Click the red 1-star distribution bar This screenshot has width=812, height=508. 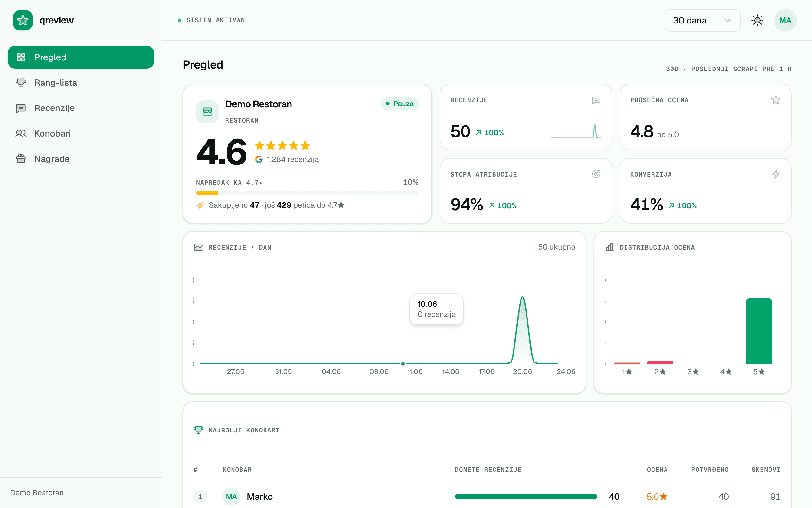pos(627,363)
